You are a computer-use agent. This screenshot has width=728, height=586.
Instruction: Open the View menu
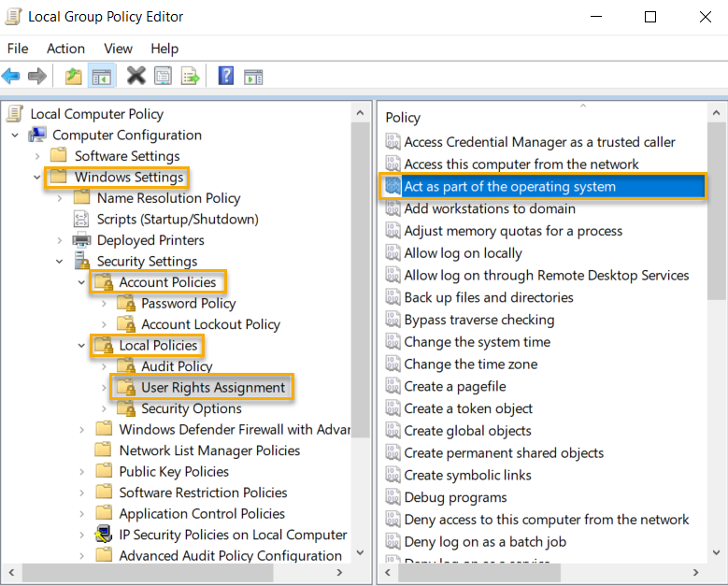tap(118, 49)
